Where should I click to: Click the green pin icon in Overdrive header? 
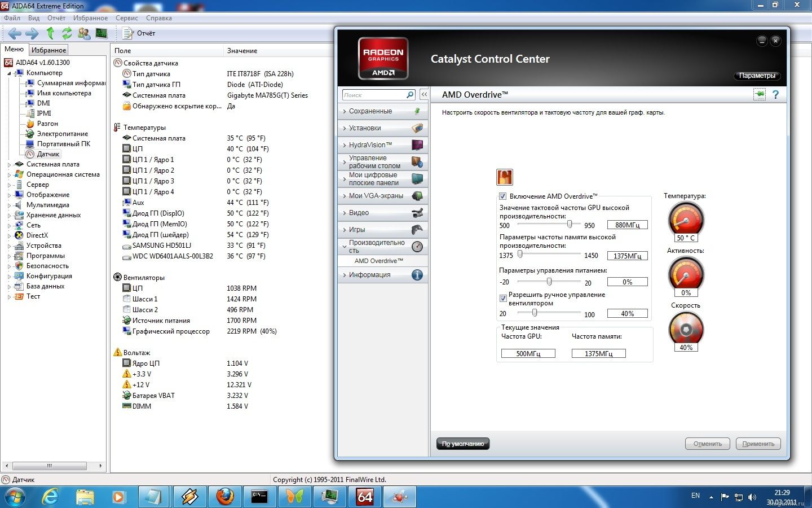coord(760,94)
